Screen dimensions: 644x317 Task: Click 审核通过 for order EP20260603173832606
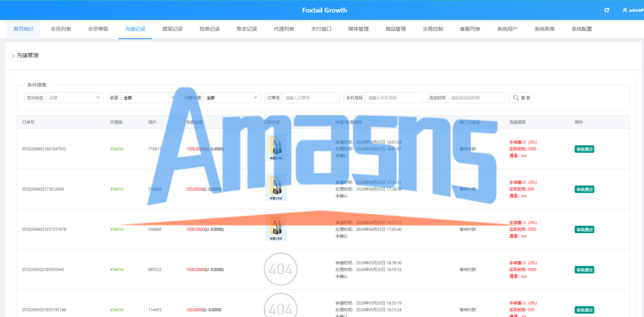tap(584, 189)
